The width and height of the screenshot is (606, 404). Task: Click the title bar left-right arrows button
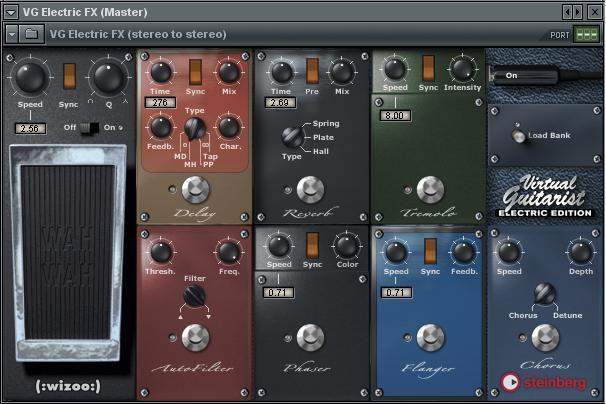click(x=571, y=11)
